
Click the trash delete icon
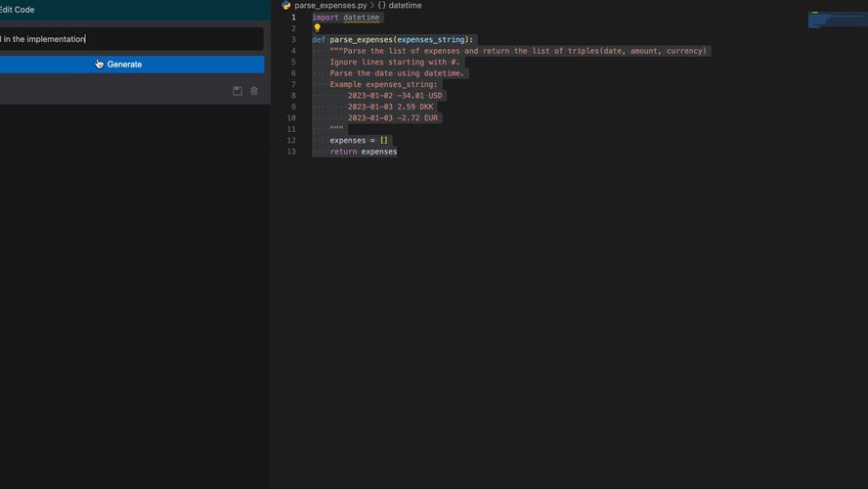pyautogui.click(x=254, y=91)
